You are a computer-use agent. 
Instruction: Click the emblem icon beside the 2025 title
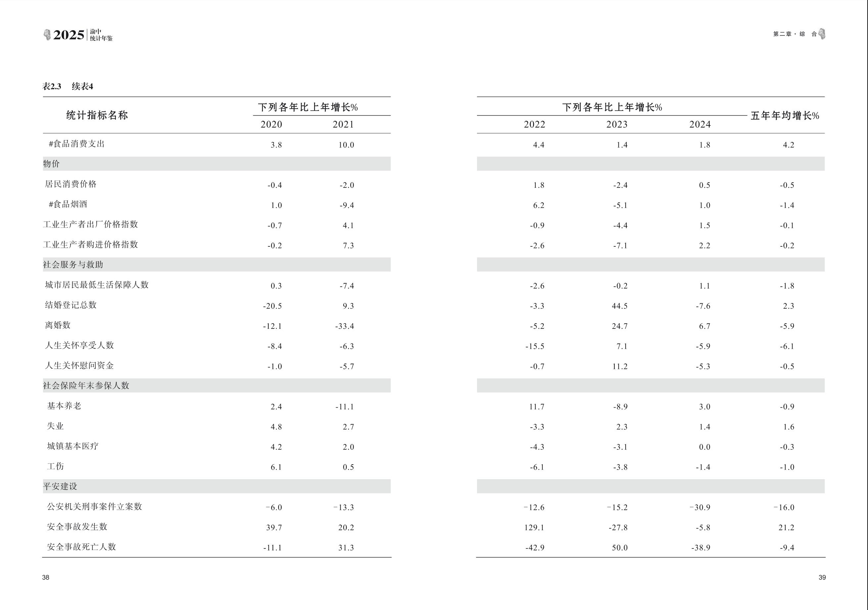click(47, 35)
